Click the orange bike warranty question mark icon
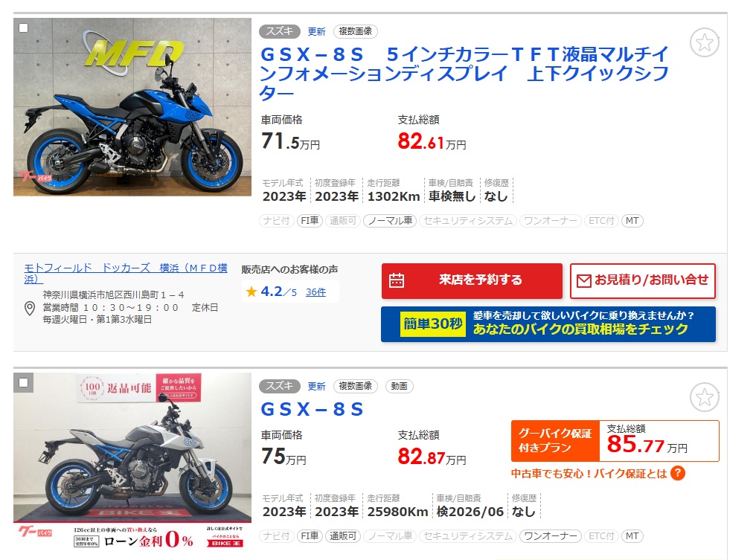Viewport: 756px width, 560px height. 677,473
